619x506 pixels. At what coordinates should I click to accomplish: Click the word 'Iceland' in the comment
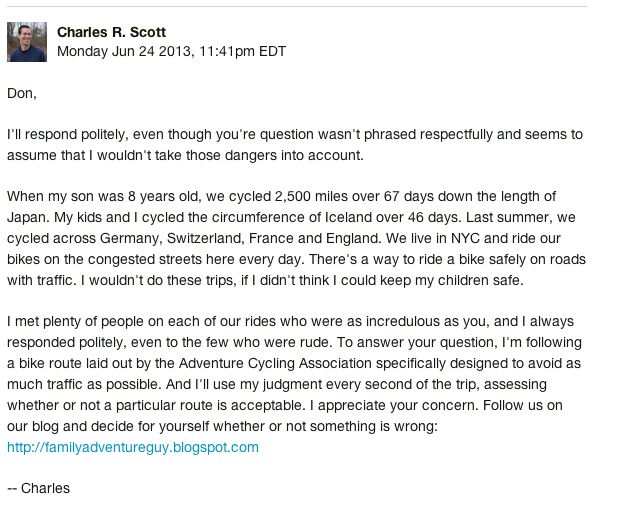[x=348, y=217]
